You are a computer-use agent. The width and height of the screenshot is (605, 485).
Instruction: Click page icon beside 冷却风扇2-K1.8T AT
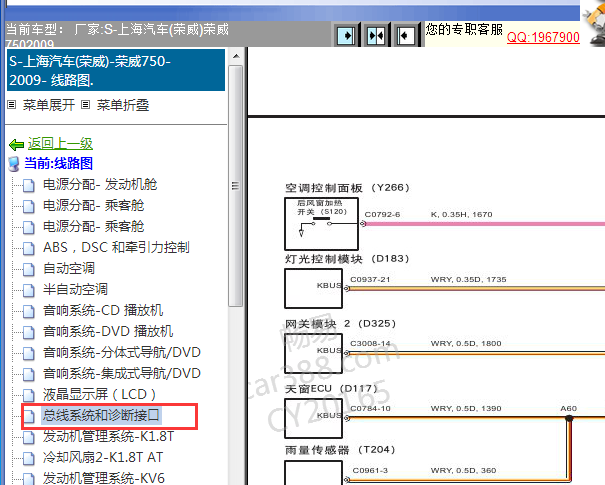29,458
